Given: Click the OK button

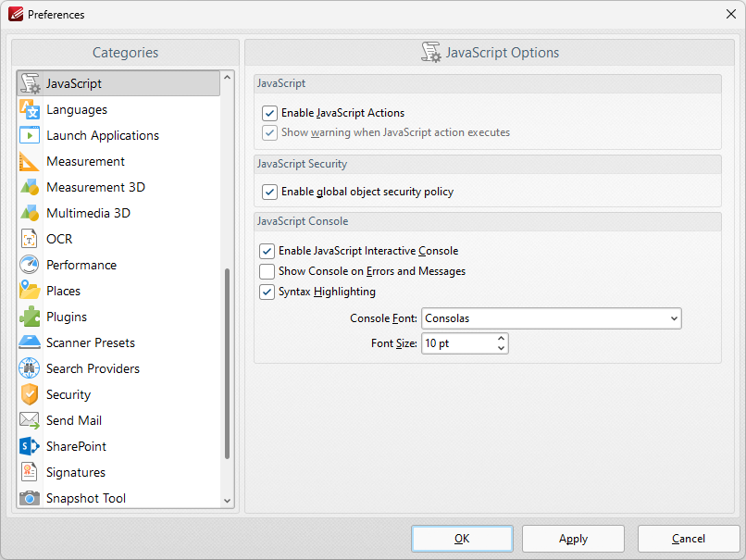Looking at the screenshot, I should pyautogui.click(x=462, y=539).
